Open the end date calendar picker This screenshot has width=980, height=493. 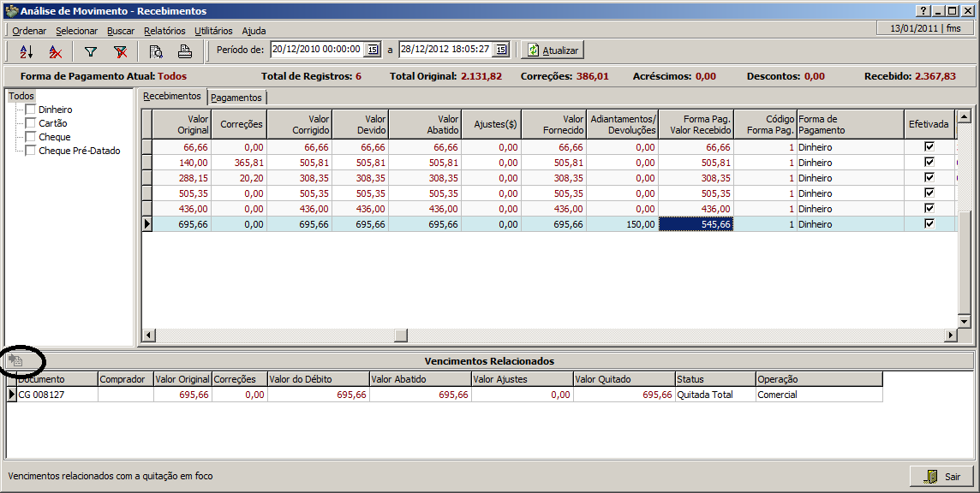point(501,50)
